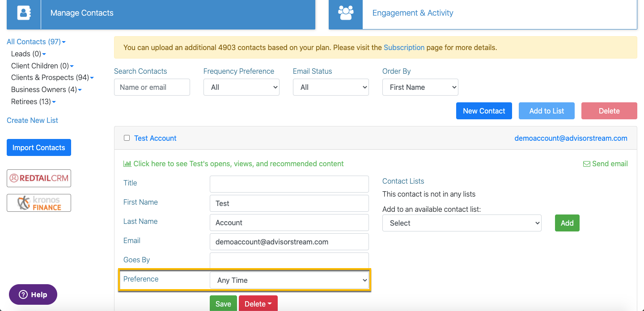Click the Import Contacts button
Image resolution: width=644 pixels, height=311 pixels.
tap(39, 147)
